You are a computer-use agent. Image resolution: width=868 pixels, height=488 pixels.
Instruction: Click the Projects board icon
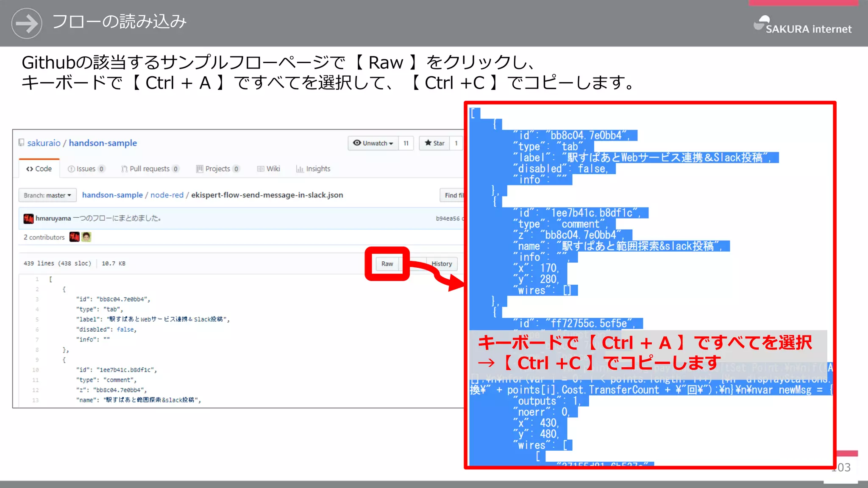click(x=199, y=169)
